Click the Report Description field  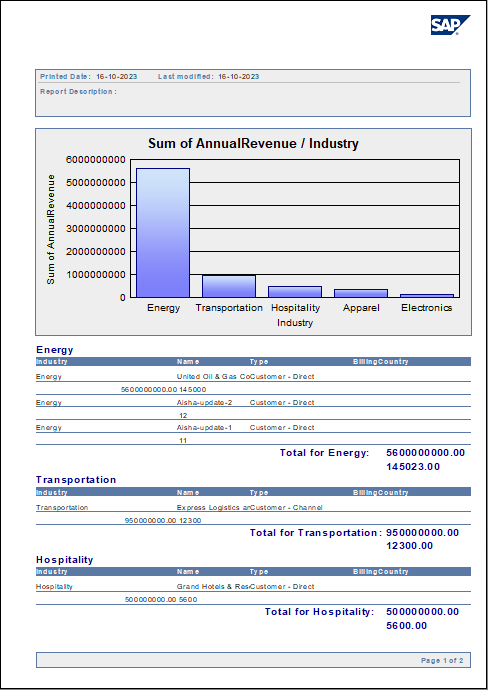pos(78,92)
